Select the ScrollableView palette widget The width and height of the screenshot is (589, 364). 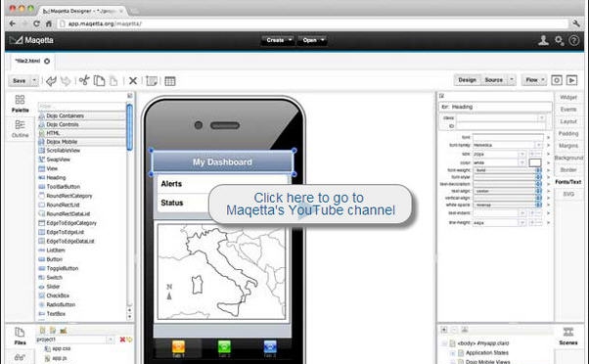click(63, 151)
